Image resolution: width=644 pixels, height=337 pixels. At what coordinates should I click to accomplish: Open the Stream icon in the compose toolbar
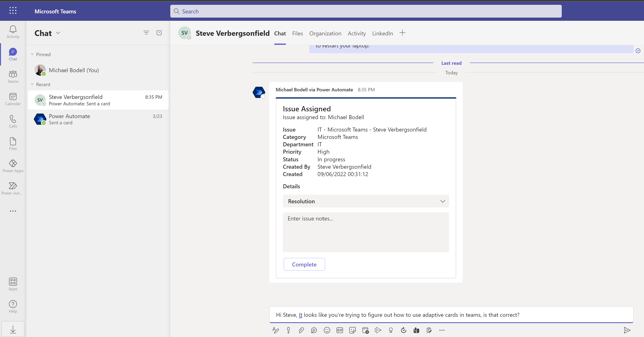[378, 330]
